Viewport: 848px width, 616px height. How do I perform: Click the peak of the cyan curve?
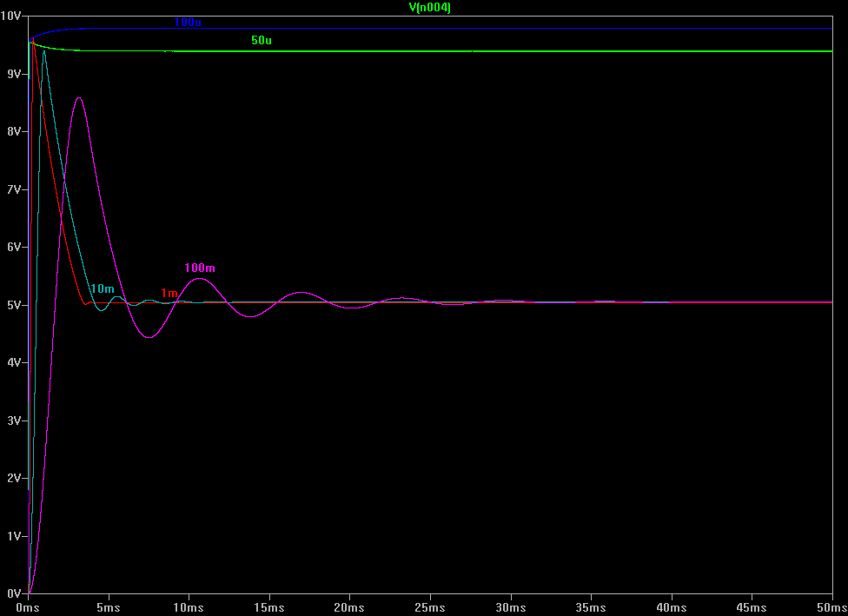point(44,51)
